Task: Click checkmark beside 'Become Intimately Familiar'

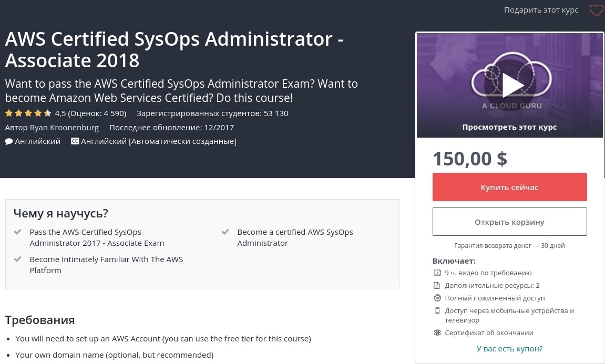Action: (x=17, y=259)
